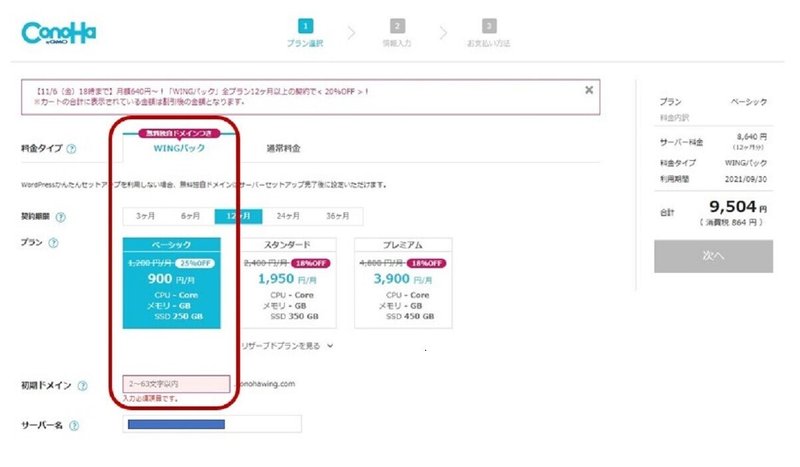800x467 pixels.
Task: Open help icon next to 初期ドメイン
Action: (82, 386)
